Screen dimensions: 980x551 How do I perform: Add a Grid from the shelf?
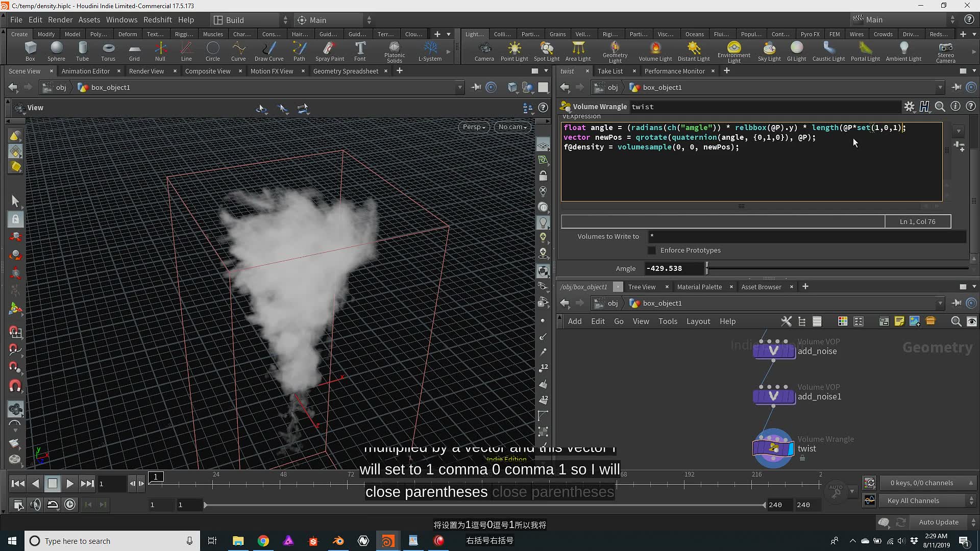pos(134,52)
